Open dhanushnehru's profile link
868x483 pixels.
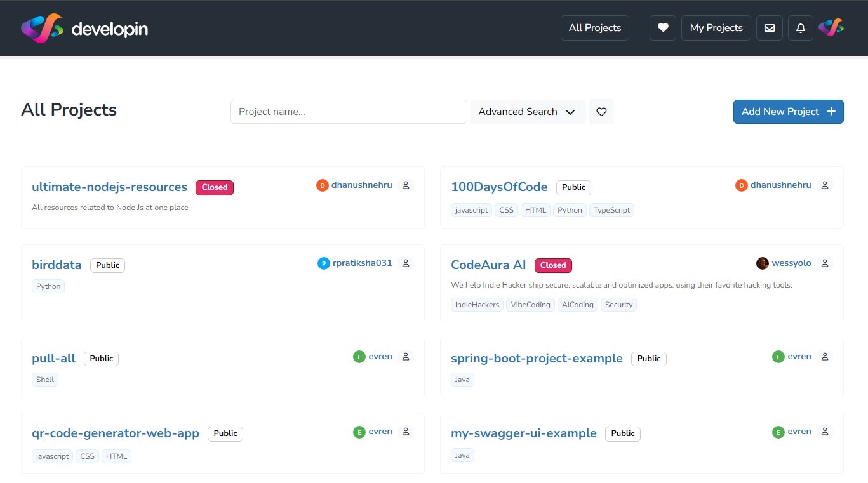362,185
